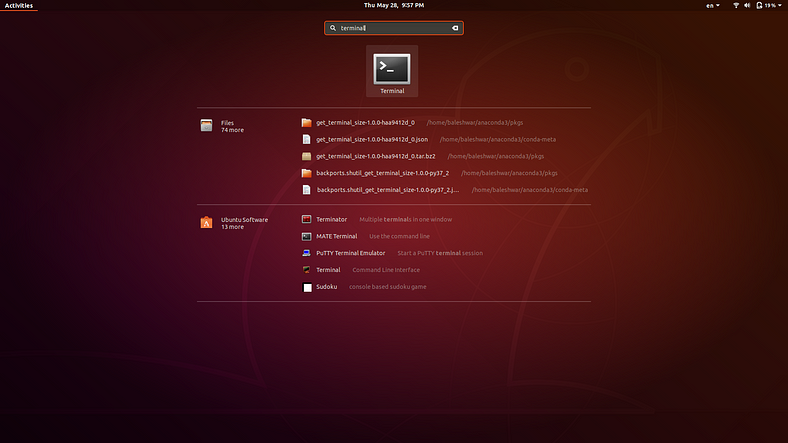Click description 'Start a PuTTY terminal session'
788x443 pixels.
pyautogui.click(x=440, y=253)
